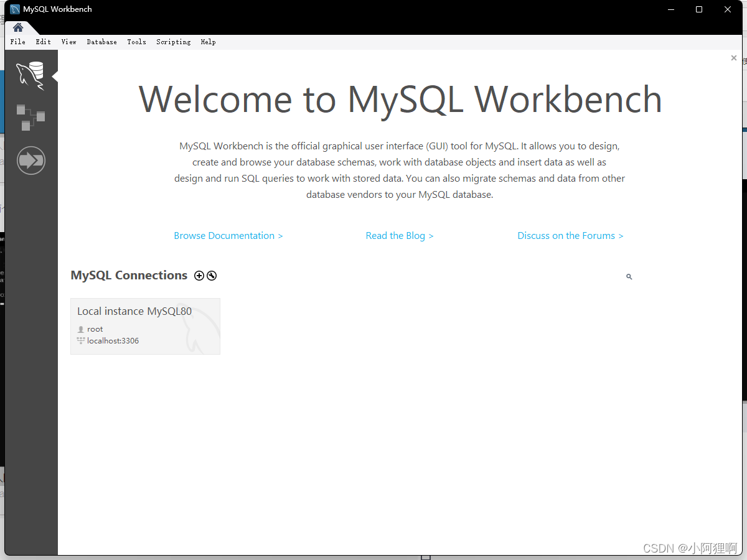Open Manage Connections wrench icon
Viewport: 747px width, 560px height.
212,276
